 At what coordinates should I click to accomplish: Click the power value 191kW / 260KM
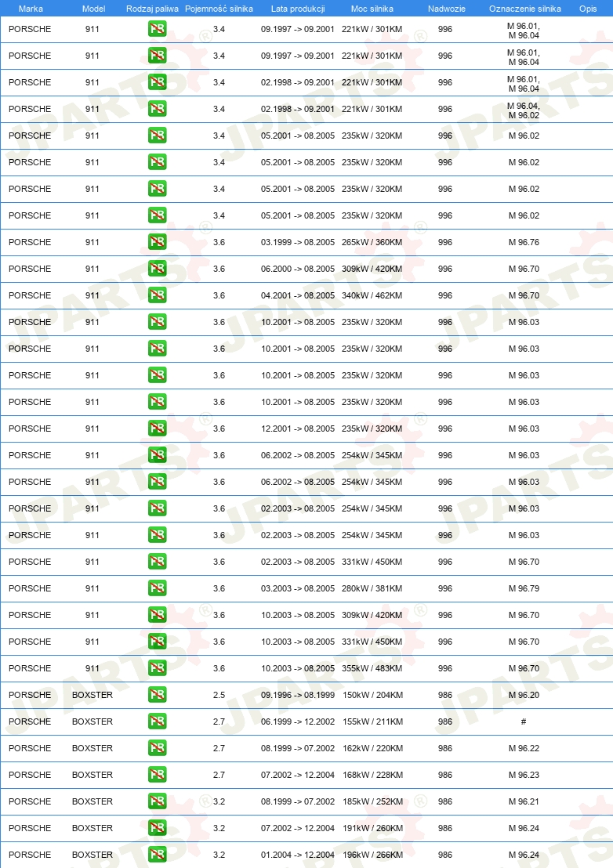(x=372, y=828)
